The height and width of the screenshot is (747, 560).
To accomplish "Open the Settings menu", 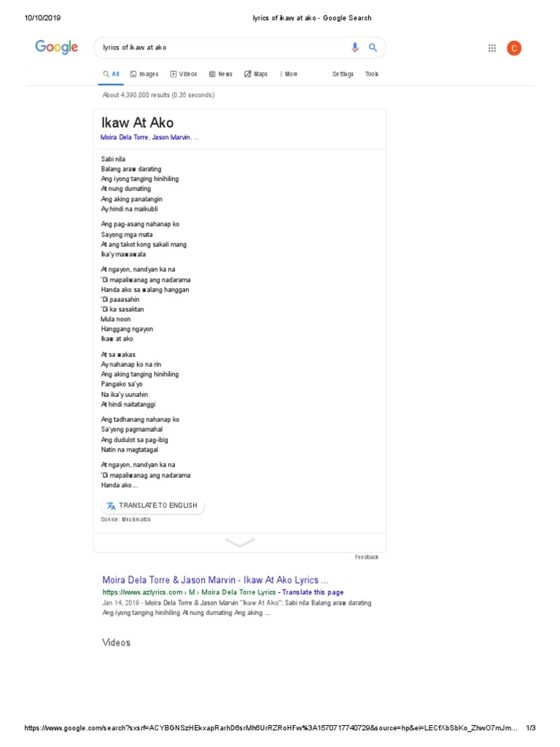I will coord(343,74).
